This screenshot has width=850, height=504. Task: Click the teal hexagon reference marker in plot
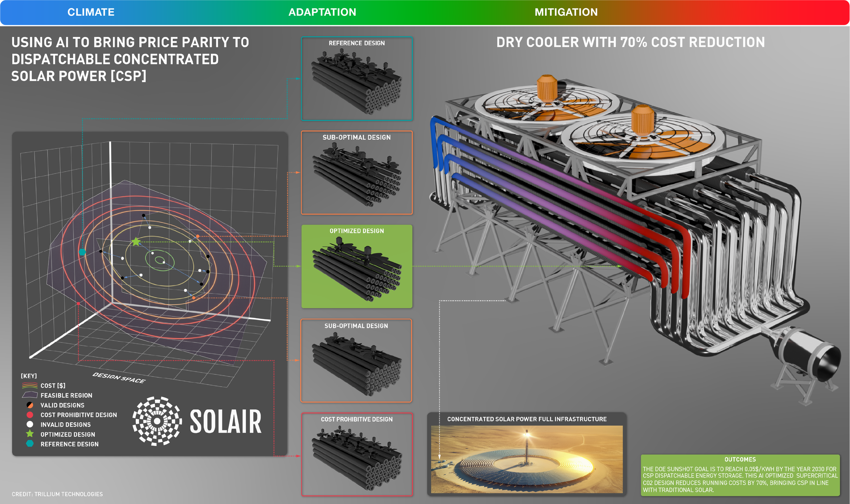[82, 252]
